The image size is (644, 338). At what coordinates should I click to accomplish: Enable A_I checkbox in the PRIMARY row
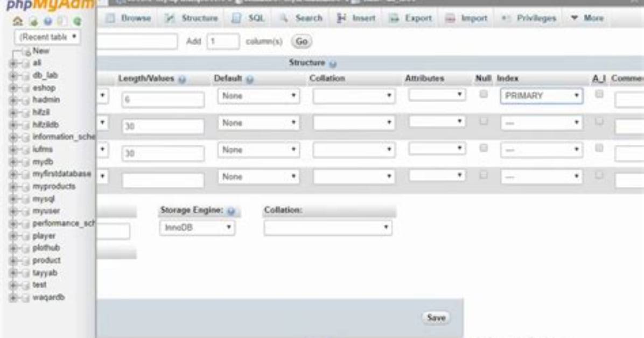[x=599, y=94]
